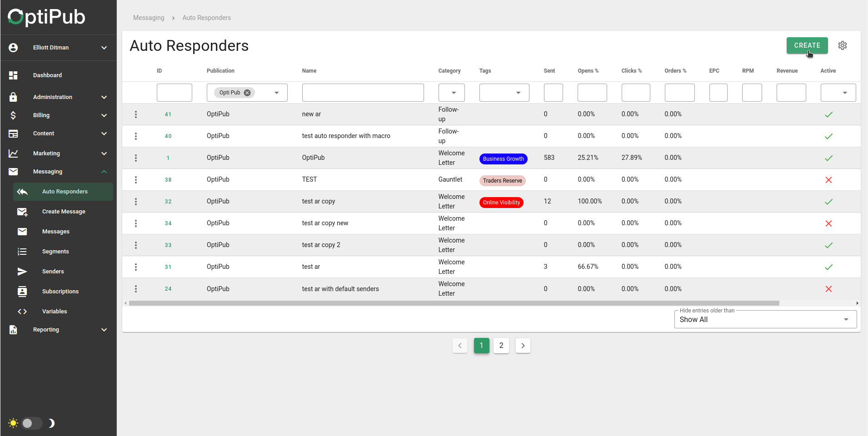868x436 pixels.
Task: Click the next page arrow button
Action: tap(523, 346)
